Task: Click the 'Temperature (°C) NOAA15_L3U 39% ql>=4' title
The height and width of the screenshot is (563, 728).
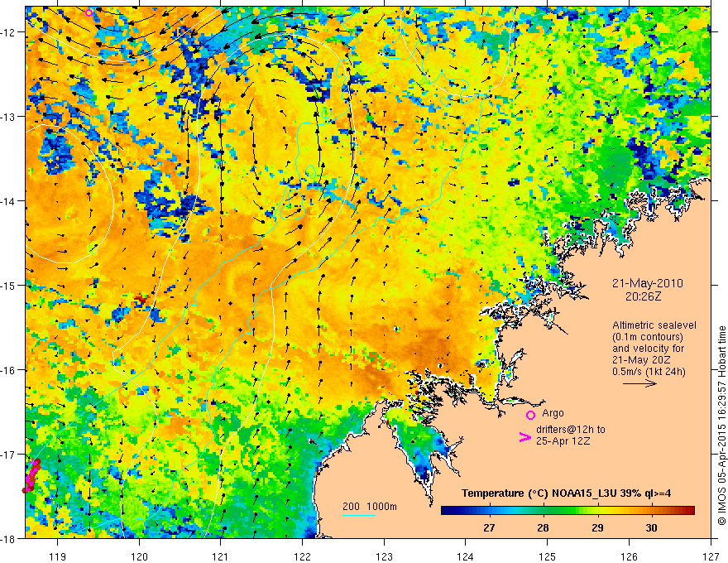Action: pos(566,493)
